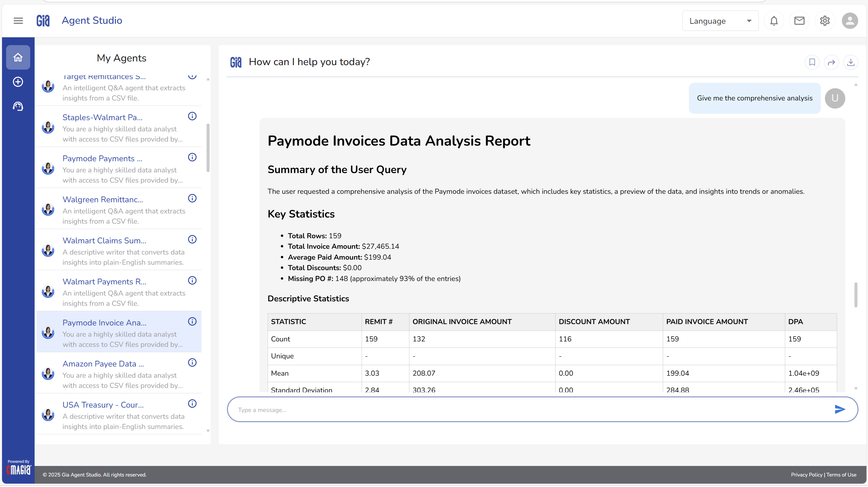Click the Total Invoice Amount statistic
The width and height of the screenshot is (868, 487).
pyautogui.click(x=343, y=246)
